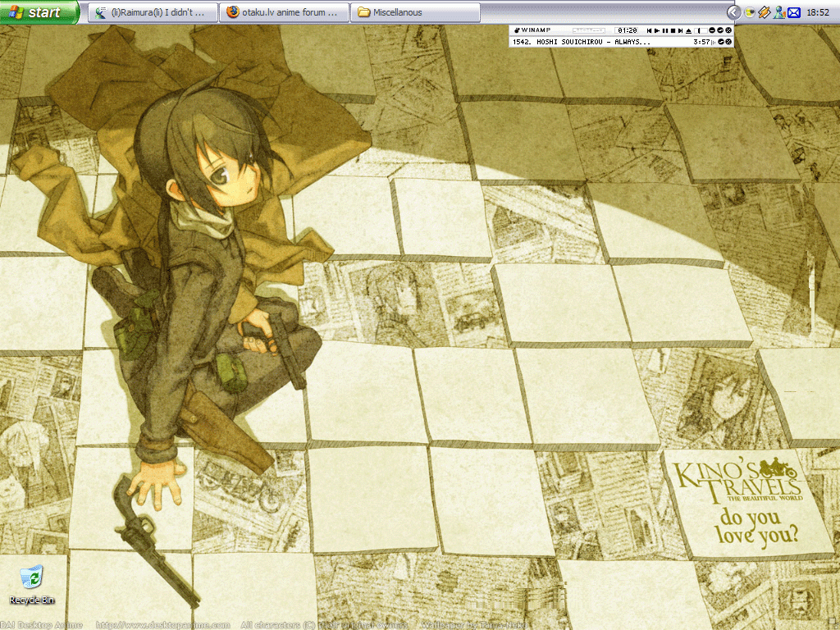Skip to the next track in Winamp
The height and width of the screenshot is (630, 840).
(680, 30)
